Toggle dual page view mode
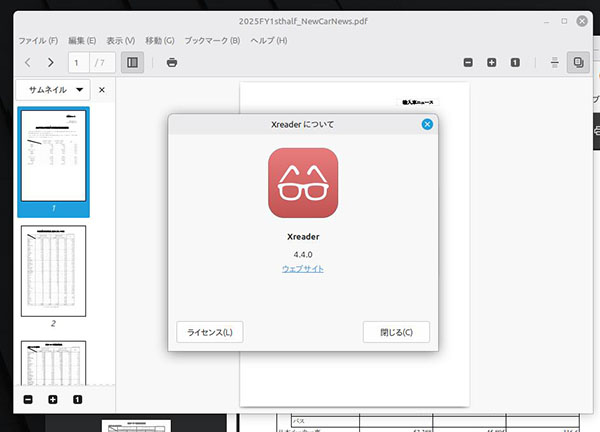The width and height of the screenshot is (600, 432). pyautogui.click(x=578, y=63)
